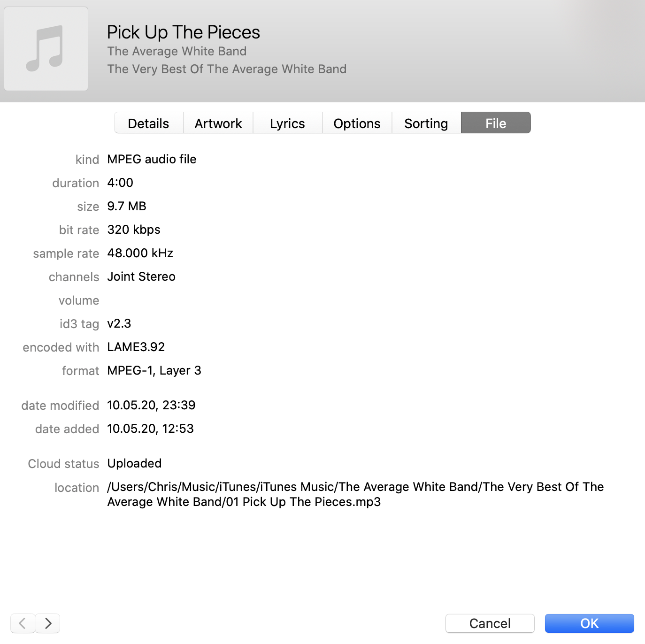Click the music note artwork placeholder

[x=46, y=49]
